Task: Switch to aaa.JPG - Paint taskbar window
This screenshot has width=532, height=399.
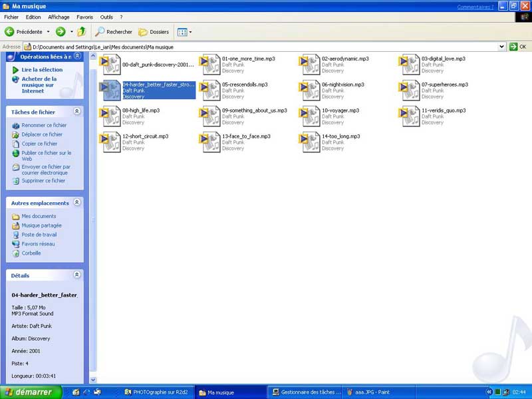Action: [379, 392]
